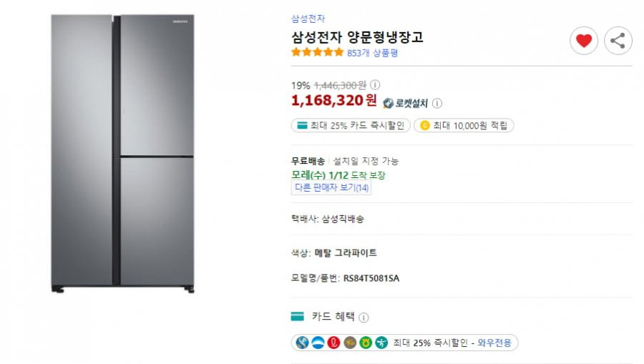Click the first blue bank card logo
The height and width of the screenshot is (364, 644).
tap(302, 343)
